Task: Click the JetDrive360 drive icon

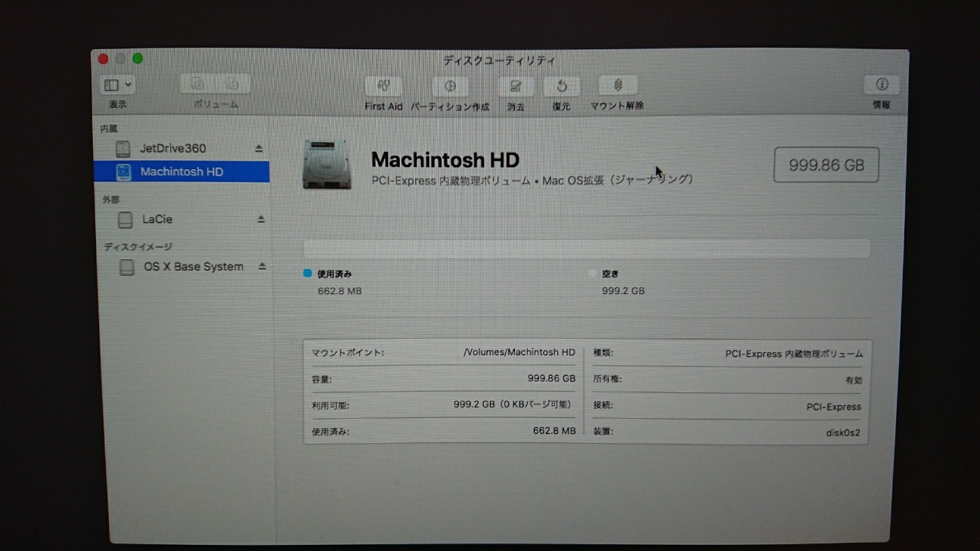Action: (x=122, y=148)
